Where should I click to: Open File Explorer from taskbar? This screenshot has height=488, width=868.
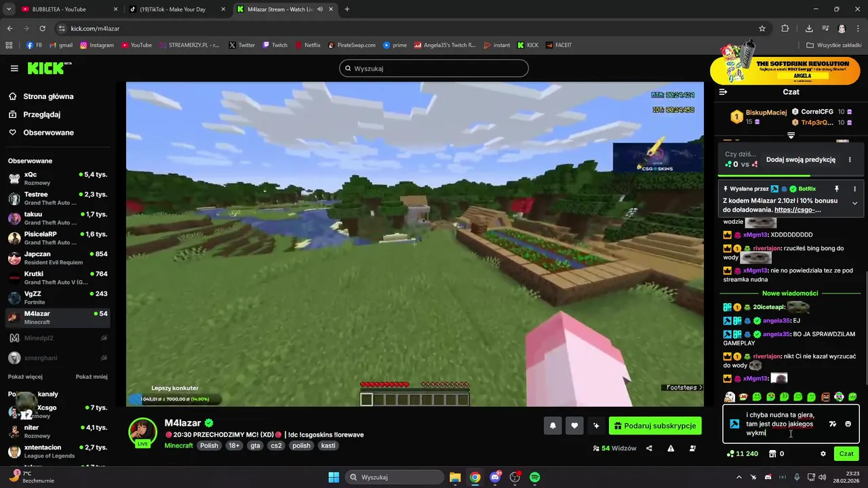click(x=455, y=477)
